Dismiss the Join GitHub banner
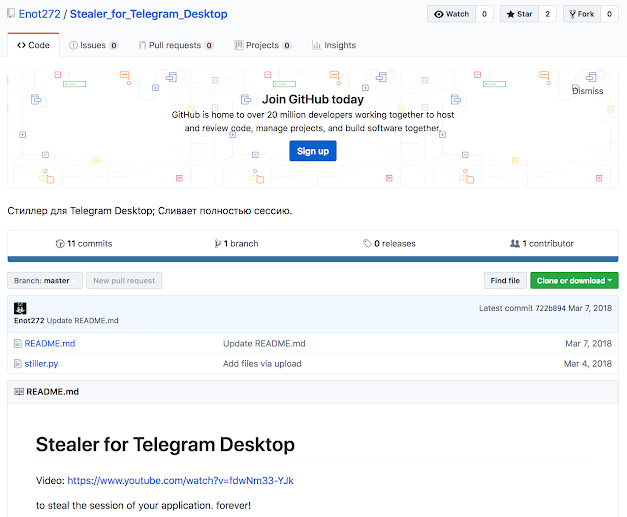This screenshot has height=517, width=627. 587,91
